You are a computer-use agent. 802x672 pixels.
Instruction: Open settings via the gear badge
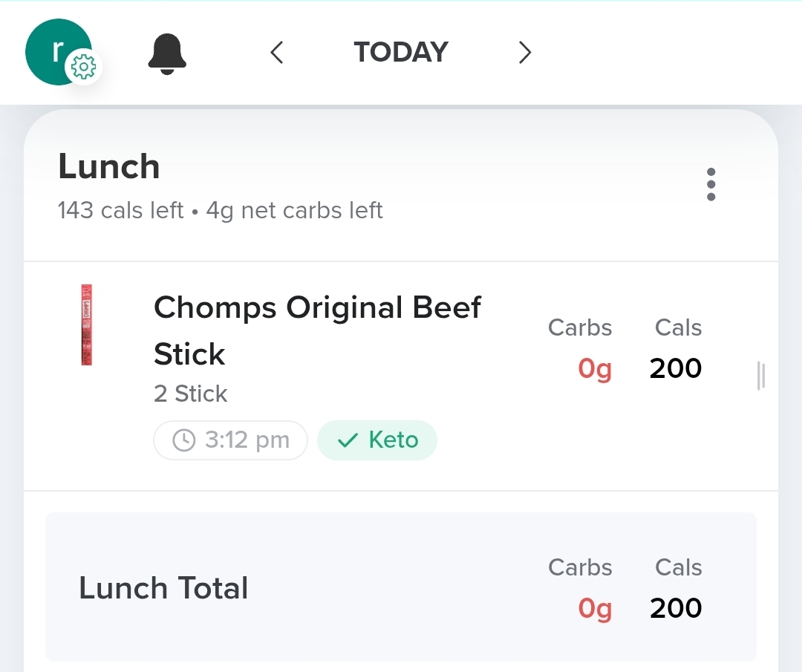coord(82,68)
